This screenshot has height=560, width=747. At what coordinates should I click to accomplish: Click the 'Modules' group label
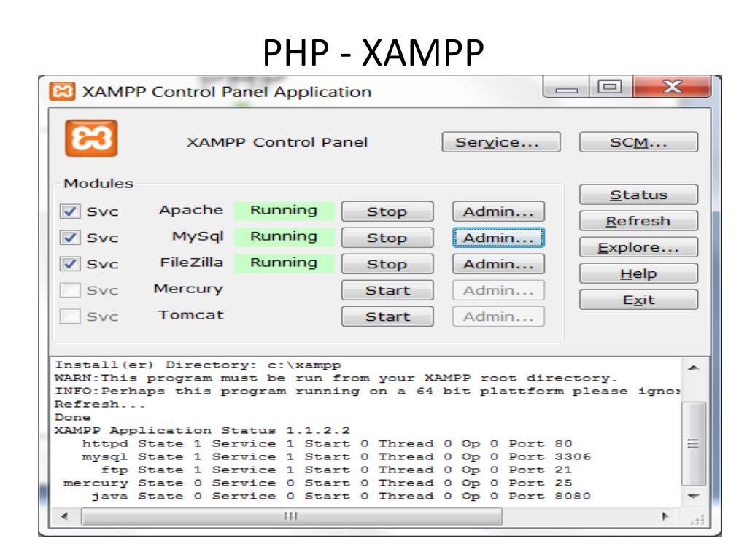click(x=98, y=184)
